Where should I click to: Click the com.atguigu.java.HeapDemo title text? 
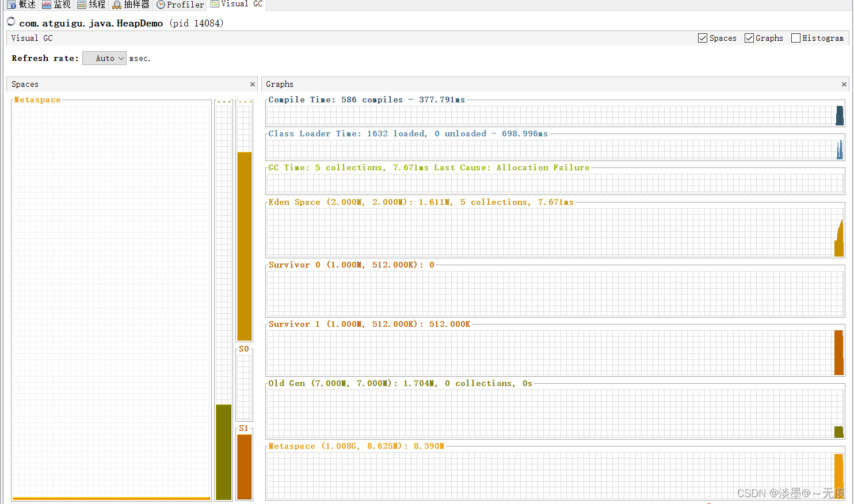point(91,23)
